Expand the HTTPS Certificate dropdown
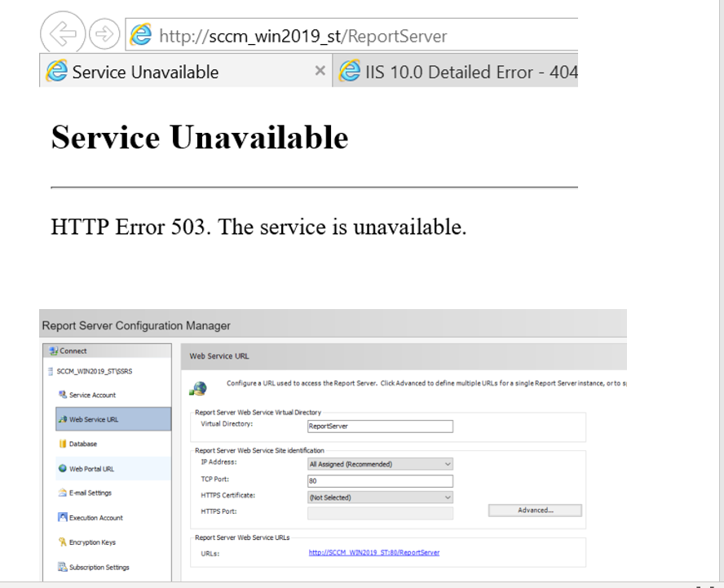Viewport: 724px width, 588px height. pos(448,497)
